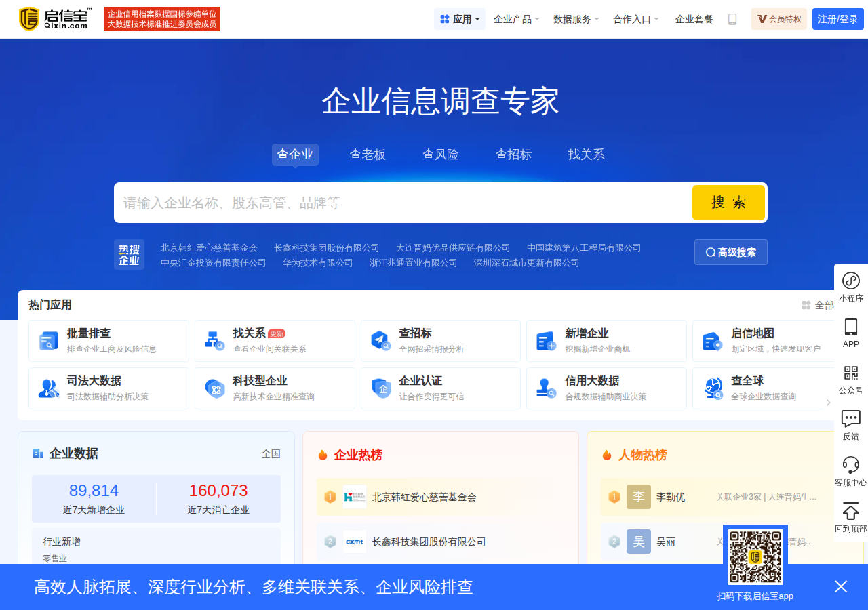Expand the 数据服务 menu
The image size is (868, 610).
[x=576, y=19]
